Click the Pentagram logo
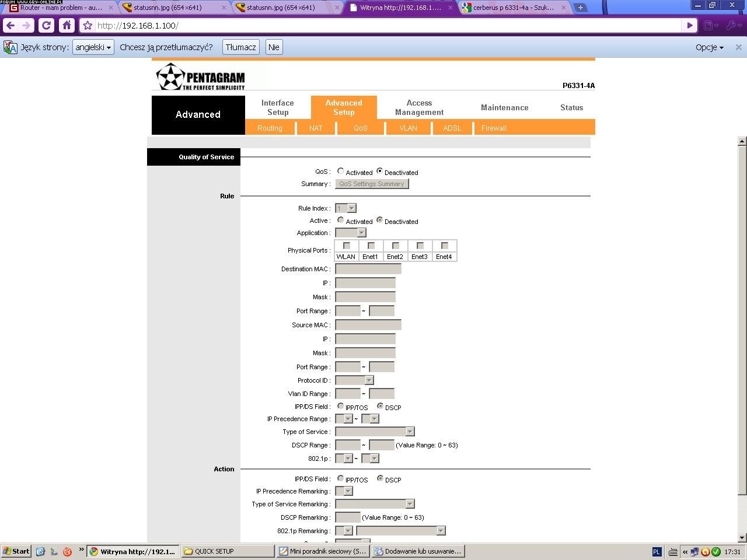Viewport: 747px width, 560px height. [201, 76]
